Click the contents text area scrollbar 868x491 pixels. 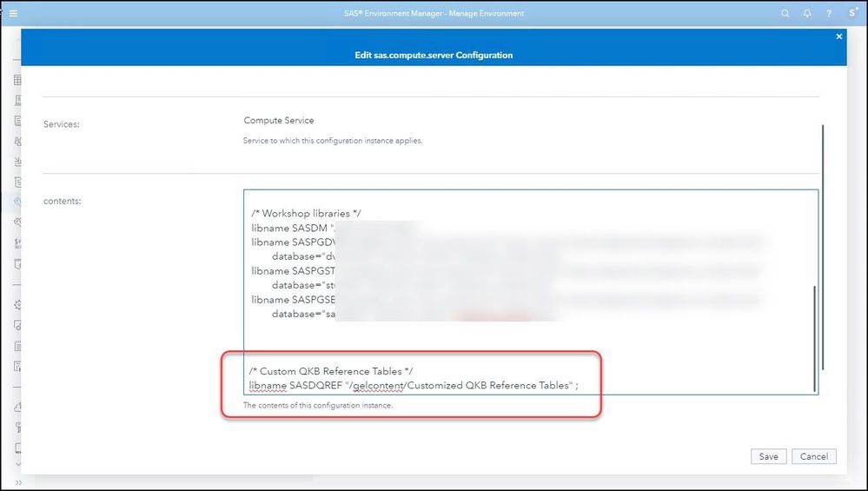pyautogui.click(x=814, y=338)
